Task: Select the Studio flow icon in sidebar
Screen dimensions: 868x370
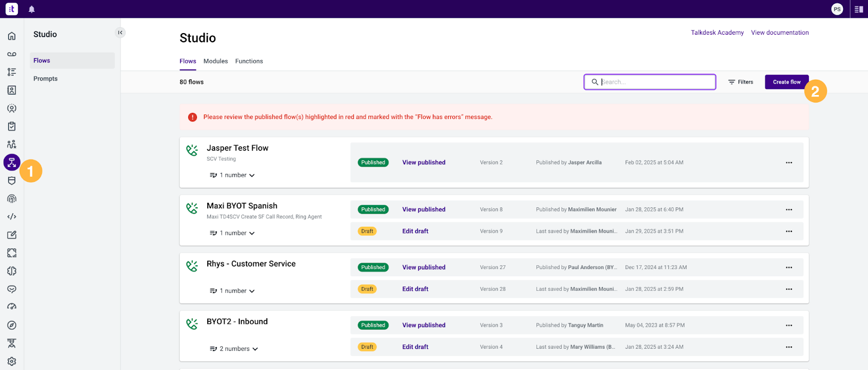Action: point(11,162)
